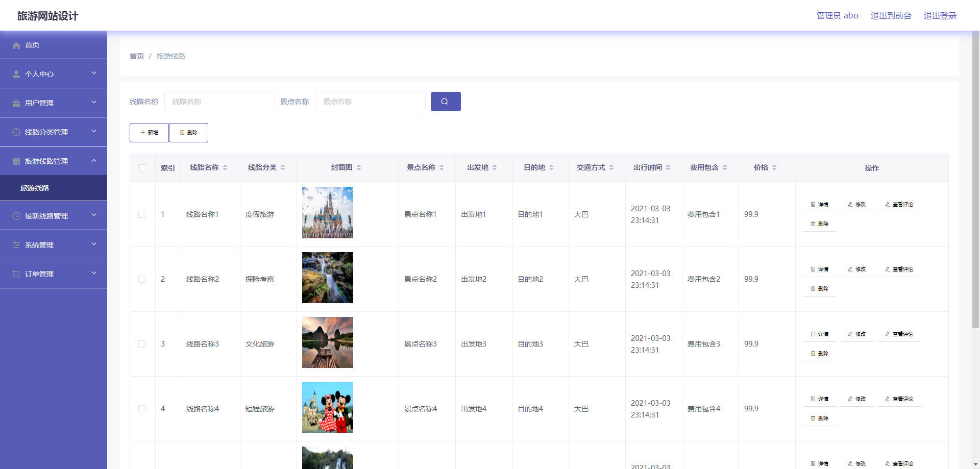Click trash 删除 for 线路名称2 row
The width and height of the screenshot is (980, 469).
point(819,288)
